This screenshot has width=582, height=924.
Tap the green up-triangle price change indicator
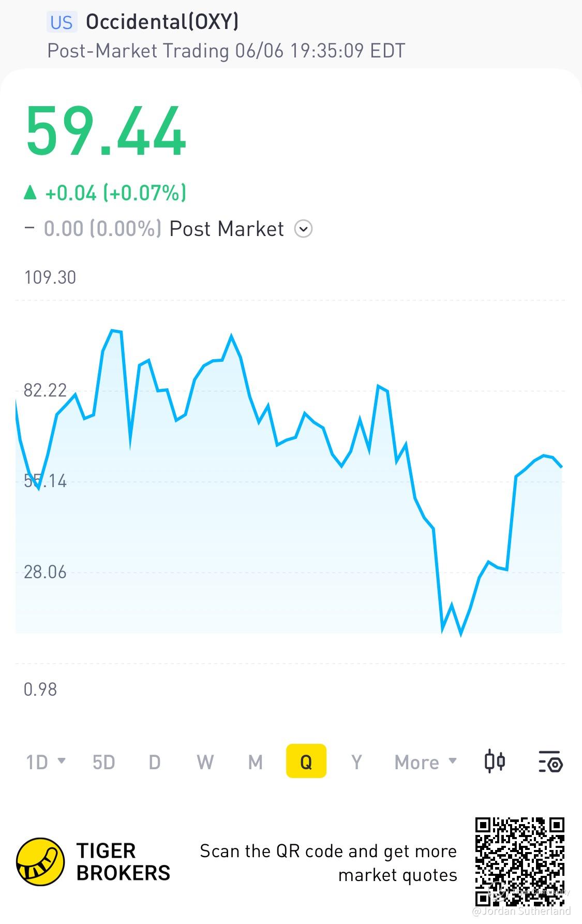tap(31, 193)
